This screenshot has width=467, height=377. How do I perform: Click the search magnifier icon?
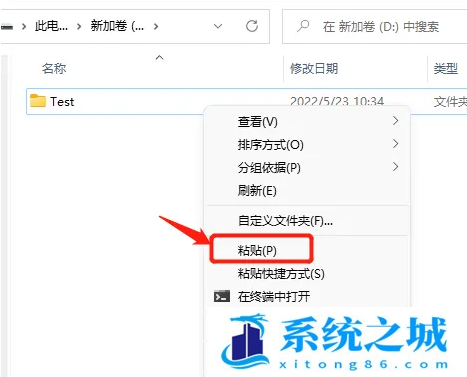[303, 26]
